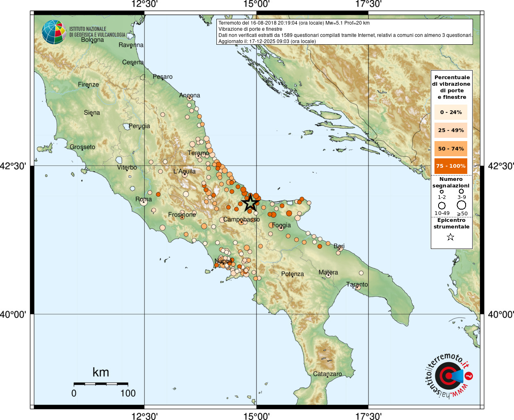
Task: Click the INGV globe logo
Action: pyautogui.click(x=54, y=32)
